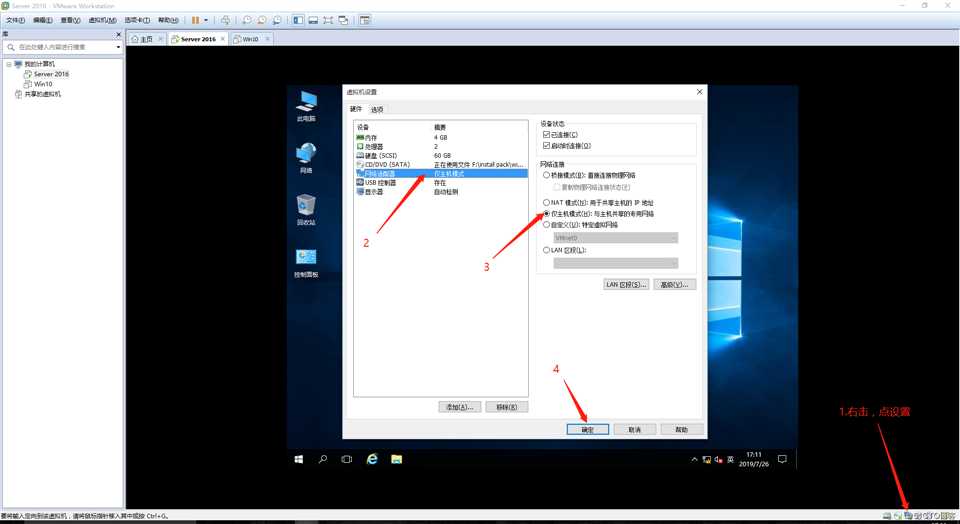The width and height of the screenshot is (960, 524).
Task: Select the 显示器 display device row
Action: [x=441, y=192]
